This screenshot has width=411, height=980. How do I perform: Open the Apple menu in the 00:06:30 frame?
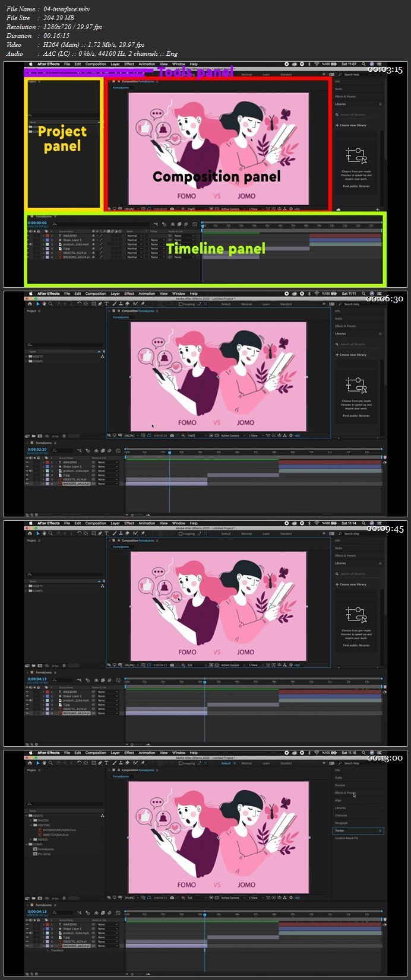click(x=30, y=294)
